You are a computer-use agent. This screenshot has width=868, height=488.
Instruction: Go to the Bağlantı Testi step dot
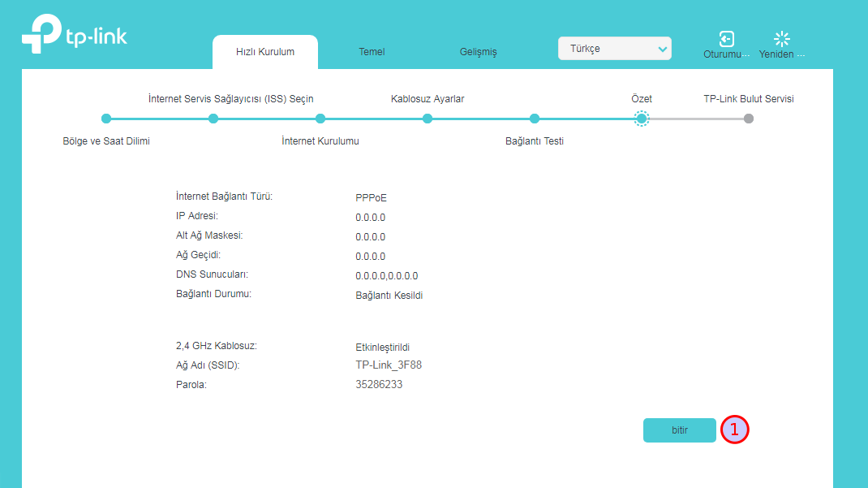tap(535, 119)
